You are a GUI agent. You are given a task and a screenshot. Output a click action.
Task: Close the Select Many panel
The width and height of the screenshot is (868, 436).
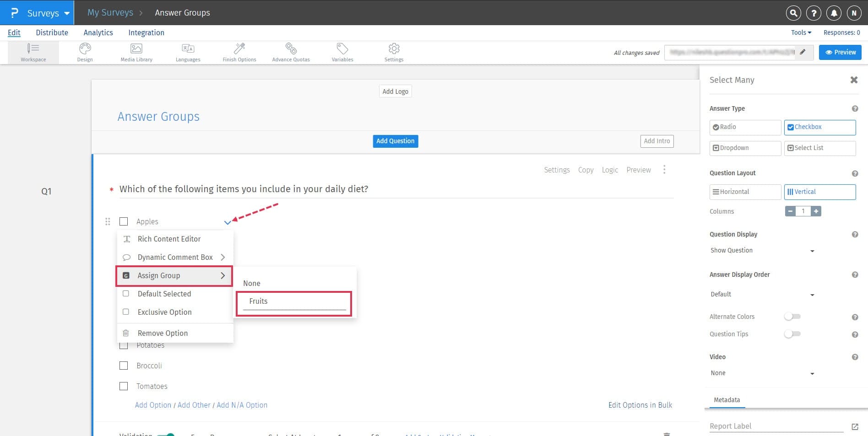pyautogui.click(x=854, y=80)
